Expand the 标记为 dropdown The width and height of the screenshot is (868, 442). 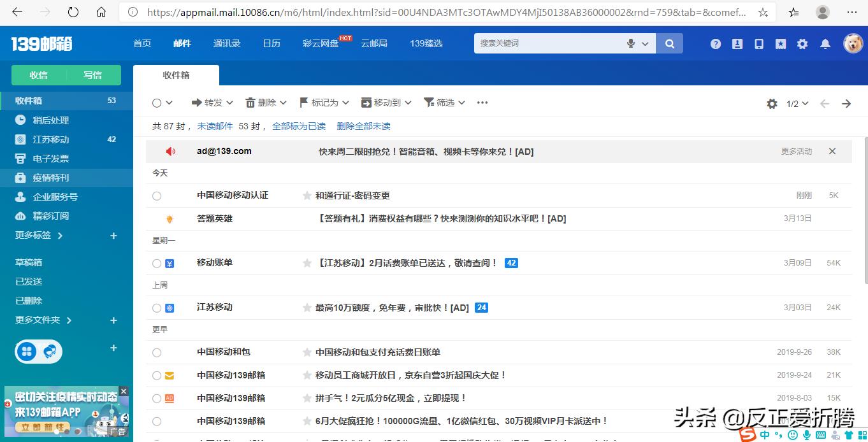pos(324,102)
